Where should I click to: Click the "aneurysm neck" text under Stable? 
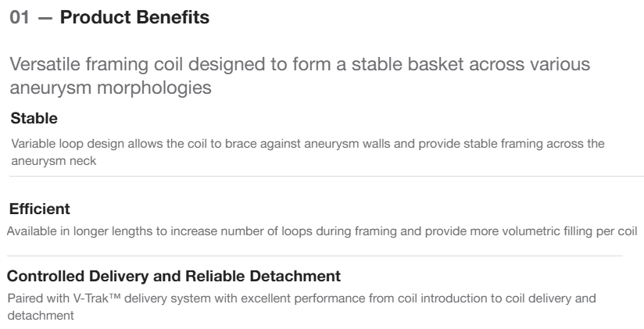click(45, 156)
